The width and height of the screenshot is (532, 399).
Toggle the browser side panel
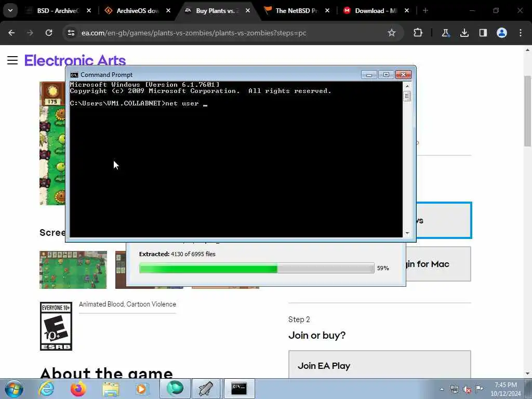click(x=483, y=33)
